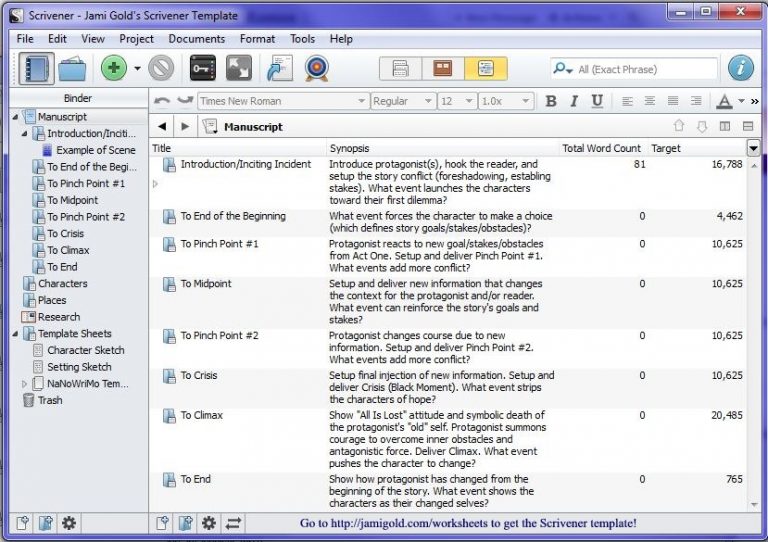Open the File menu

coord(25,39)
